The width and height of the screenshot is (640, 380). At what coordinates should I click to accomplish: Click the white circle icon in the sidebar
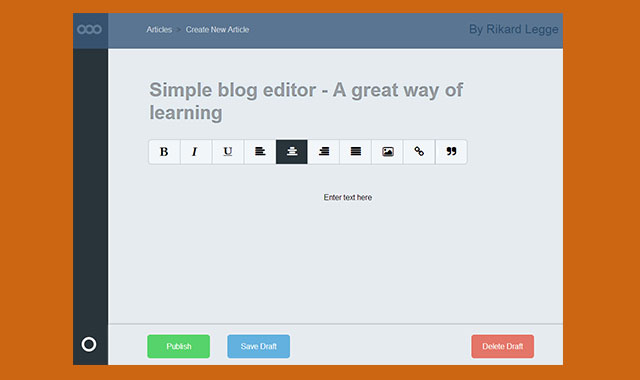89,344
